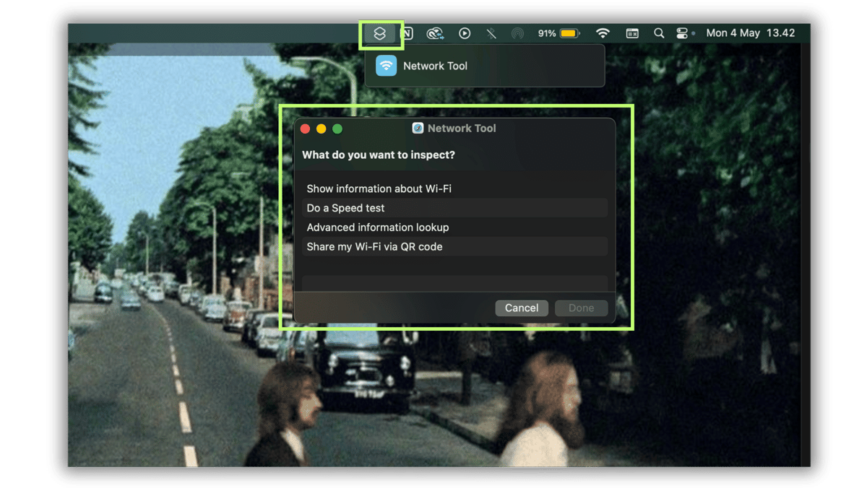Click the play circle menu bar icon

pyautogui.click(x=465, y=33)
